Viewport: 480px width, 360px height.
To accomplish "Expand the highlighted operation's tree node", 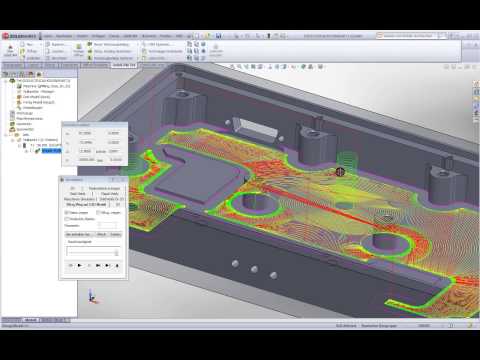I will (26, 151).
